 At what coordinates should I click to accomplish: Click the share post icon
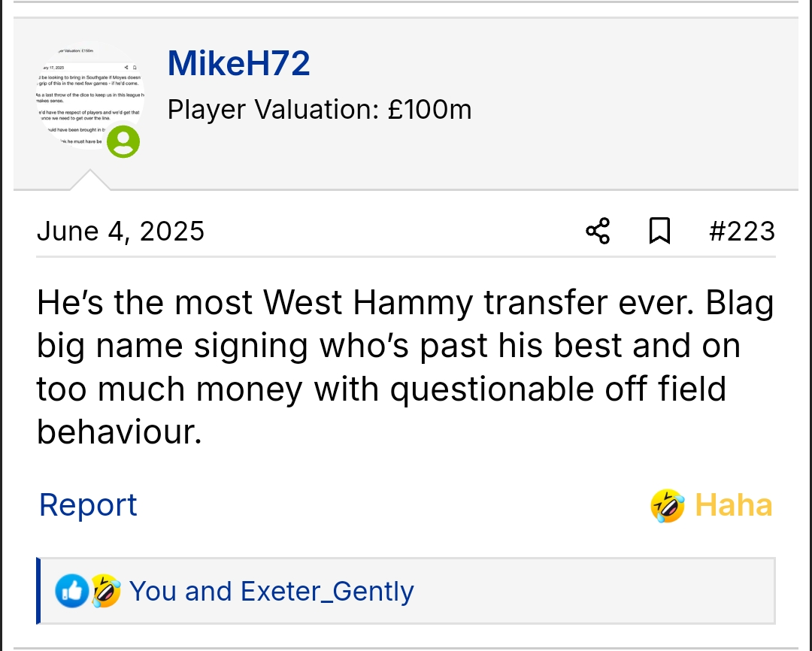[x=598, y=231]
